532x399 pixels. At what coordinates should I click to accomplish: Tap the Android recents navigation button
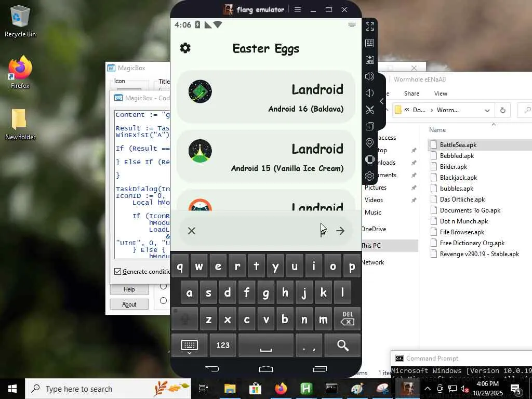click(320, 369)
